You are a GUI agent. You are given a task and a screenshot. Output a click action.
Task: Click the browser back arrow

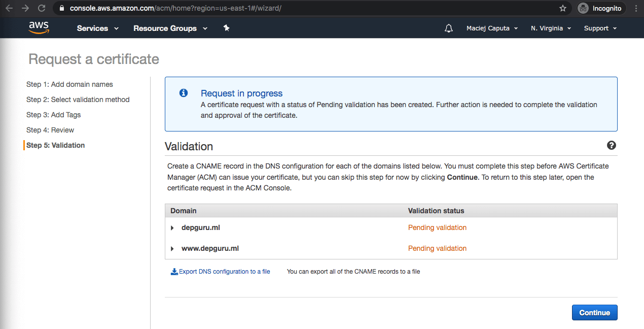(9, 9)
